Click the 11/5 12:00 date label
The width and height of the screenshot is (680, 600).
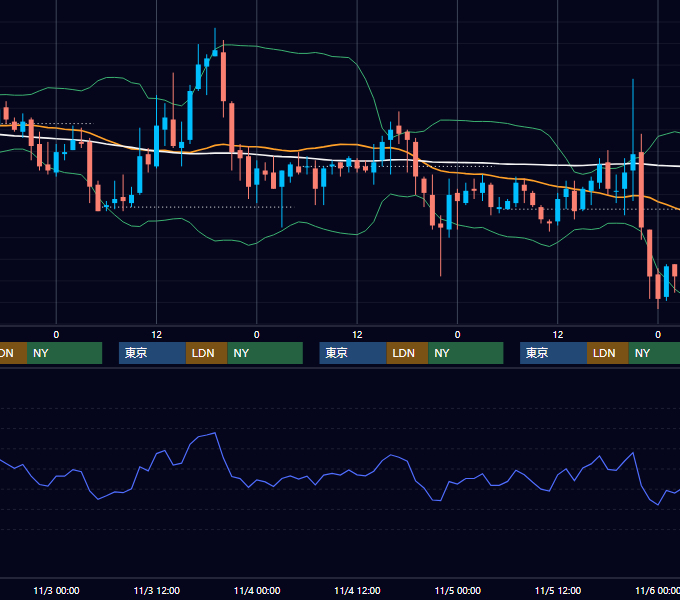click(558, 590)
